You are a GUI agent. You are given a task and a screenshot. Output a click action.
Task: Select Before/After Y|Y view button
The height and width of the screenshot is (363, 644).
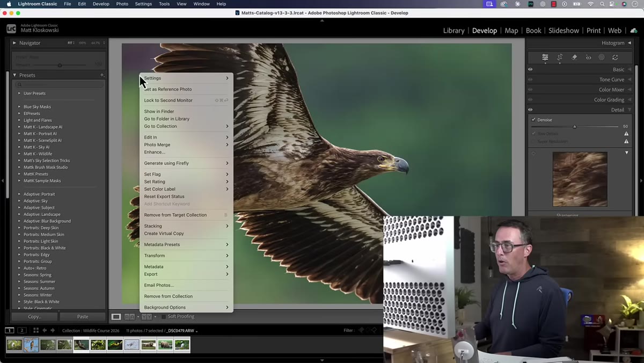[x=146, y=317]
